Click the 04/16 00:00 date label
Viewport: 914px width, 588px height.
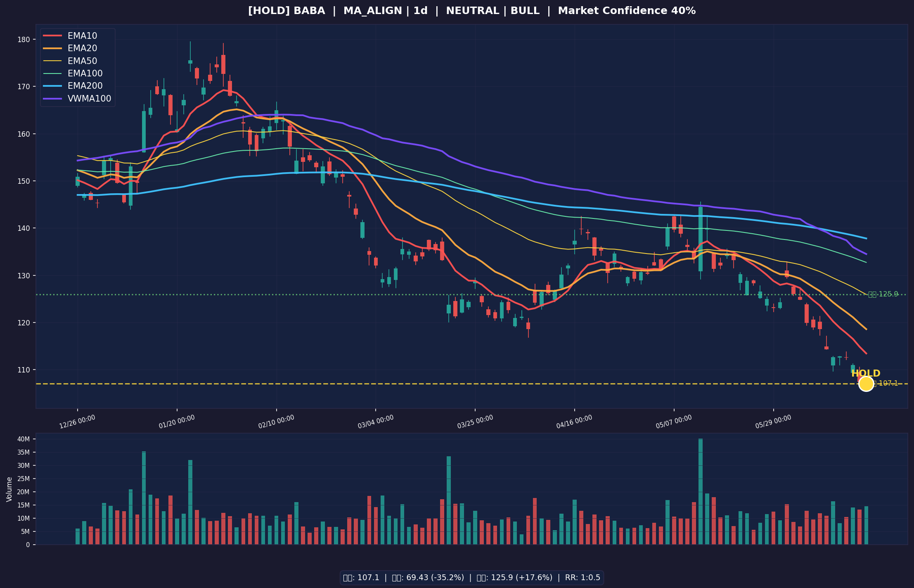[x=574, y=422]
